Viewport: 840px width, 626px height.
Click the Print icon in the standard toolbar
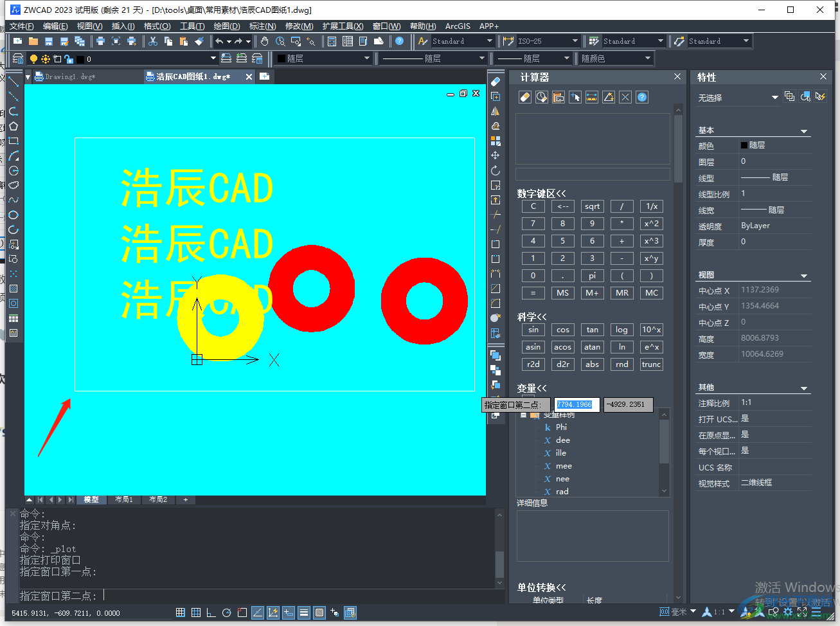(x=100, y=41)
